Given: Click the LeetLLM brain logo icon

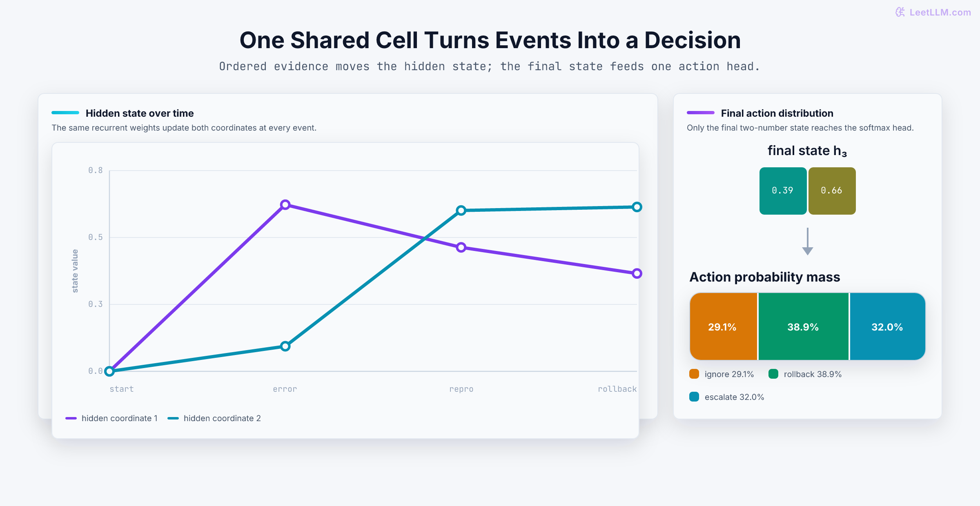Looking at the screenshot, I should click(900, 12).
